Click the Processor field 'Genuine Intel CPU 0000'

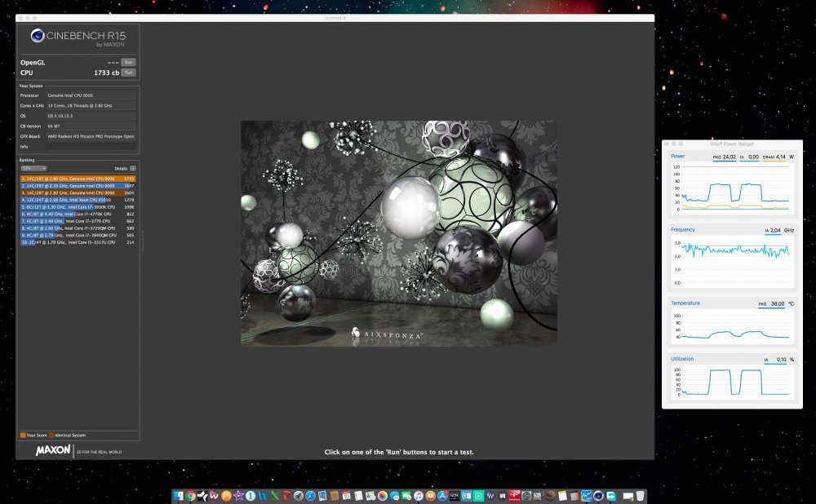pyautogui.click(x=91, y=95)
